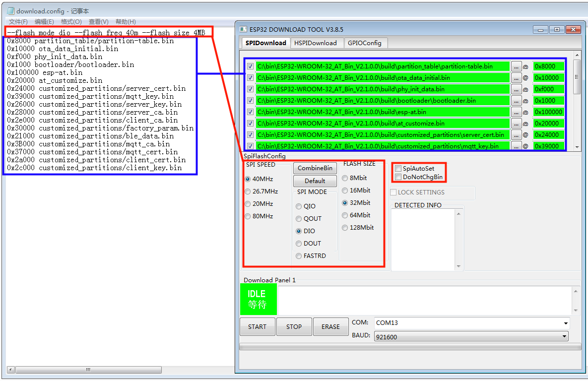
Task: Click the CombineBin button
Action: click(315, 168)
